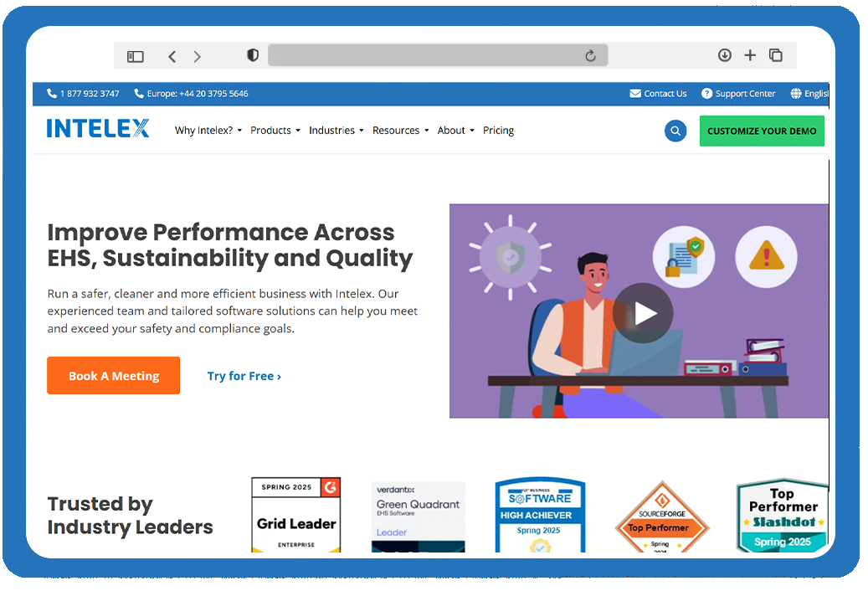Open the Resources menu
This screenshot has width=868, height=591.
pyautogui.click(x=400, y=131)
